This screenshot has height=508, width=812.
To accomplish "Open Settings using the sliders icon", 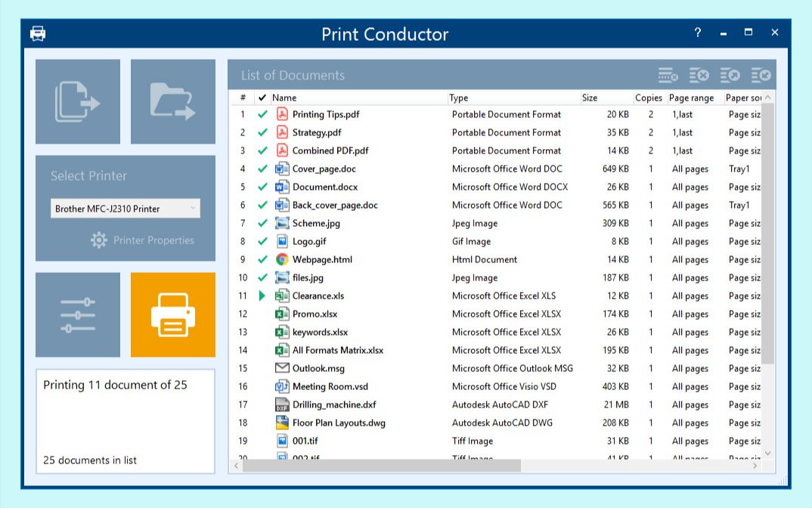I will tap(78, 314).
